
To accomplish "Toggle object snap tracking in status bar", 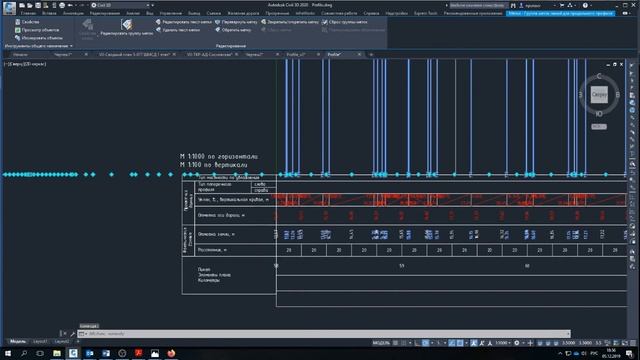I will (451, 343).
